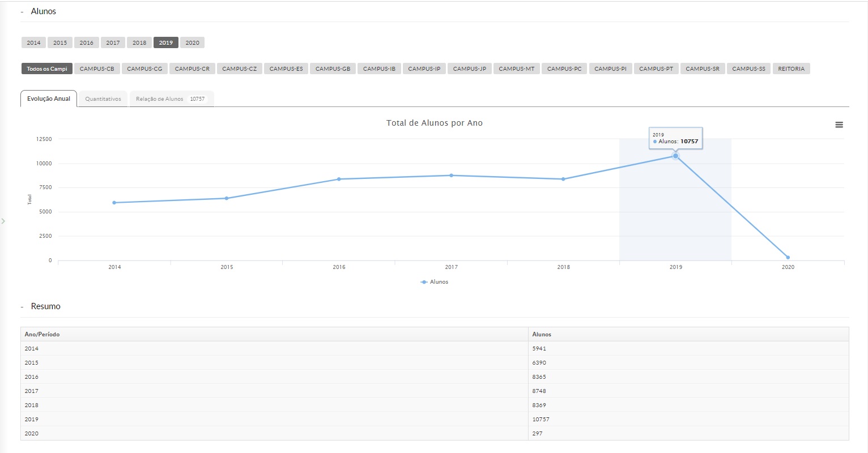868x453 pixels.
Task: Click the 2020 data point on line
Action: 788,258
